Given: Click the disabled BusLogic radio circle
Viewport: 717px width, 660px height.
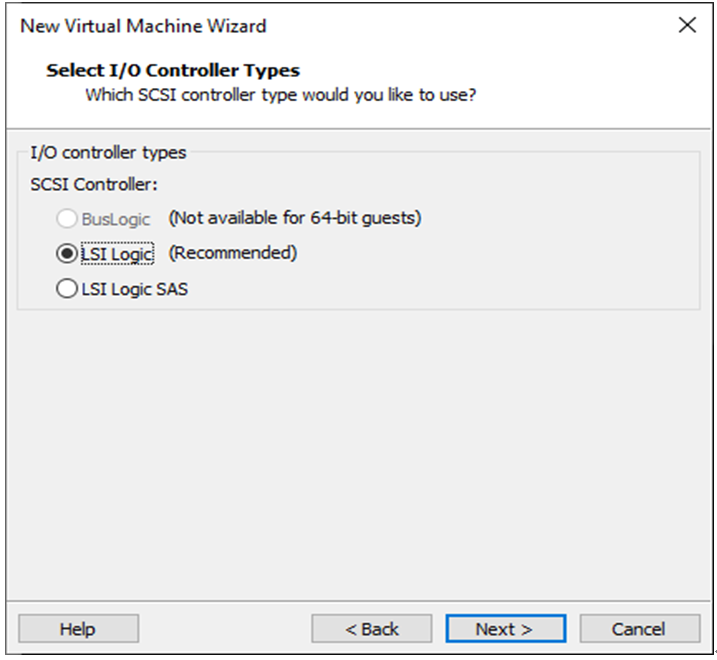Looking at the screenshot, I should click(67, 218).
